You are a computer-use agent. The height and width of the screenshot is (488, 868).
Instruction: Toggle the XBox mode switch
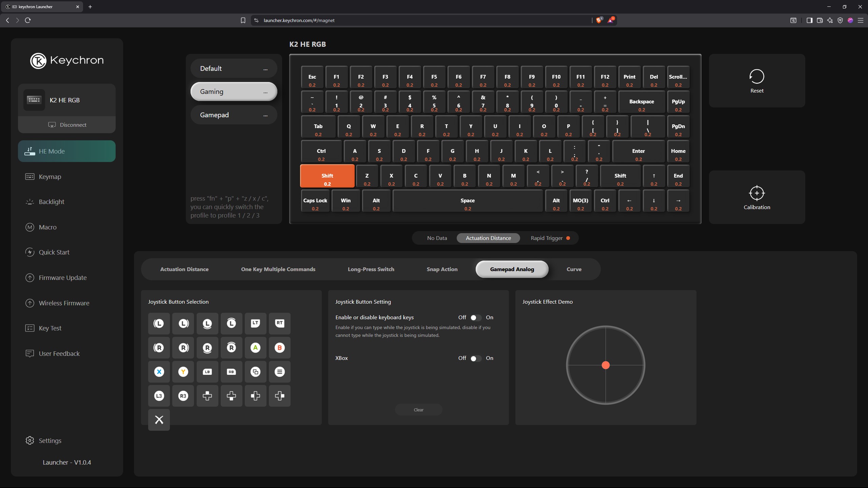tap(475, 358)
